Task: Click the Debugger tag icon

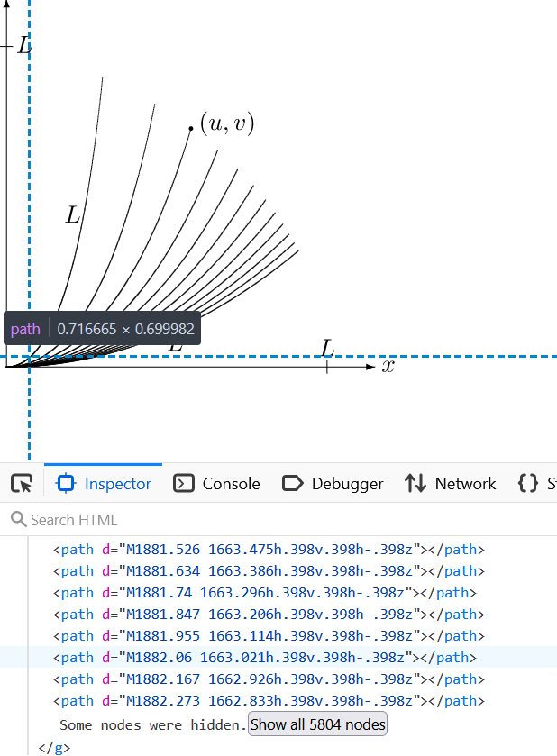Action: click(293, 483)
